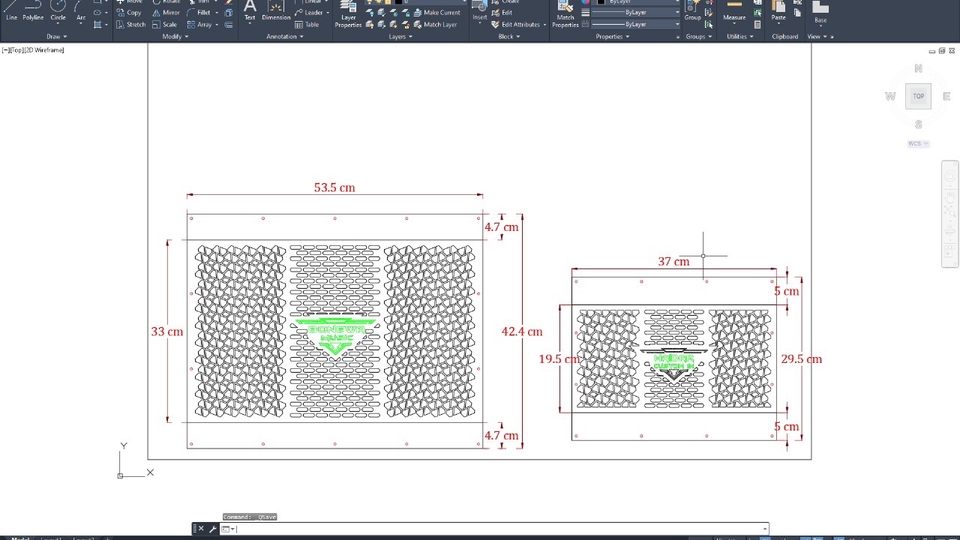Open the Fillet flyout arrow
Image resolution: width=960 pixels, height=540 pixels.
click(x=216, y=12)
